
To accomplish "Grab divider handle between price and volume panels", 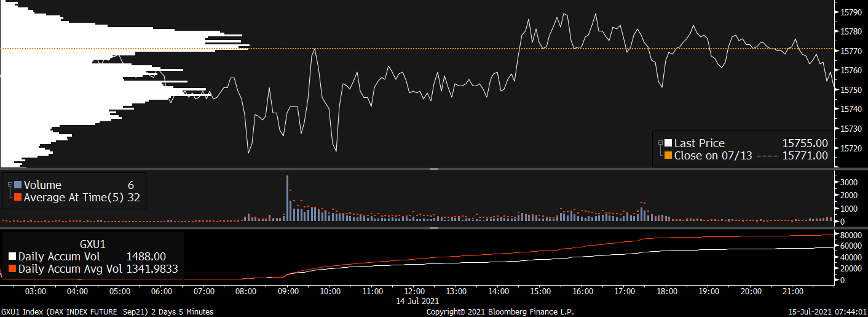I will tap(433, 169).
